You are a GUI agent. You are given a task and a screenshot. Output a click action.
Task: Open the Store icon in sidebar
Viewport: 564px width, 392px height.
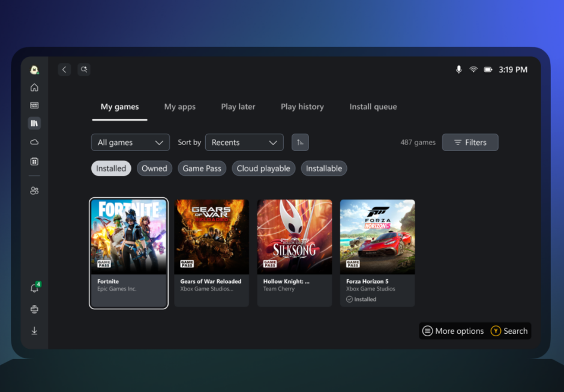tap(34, 161)
